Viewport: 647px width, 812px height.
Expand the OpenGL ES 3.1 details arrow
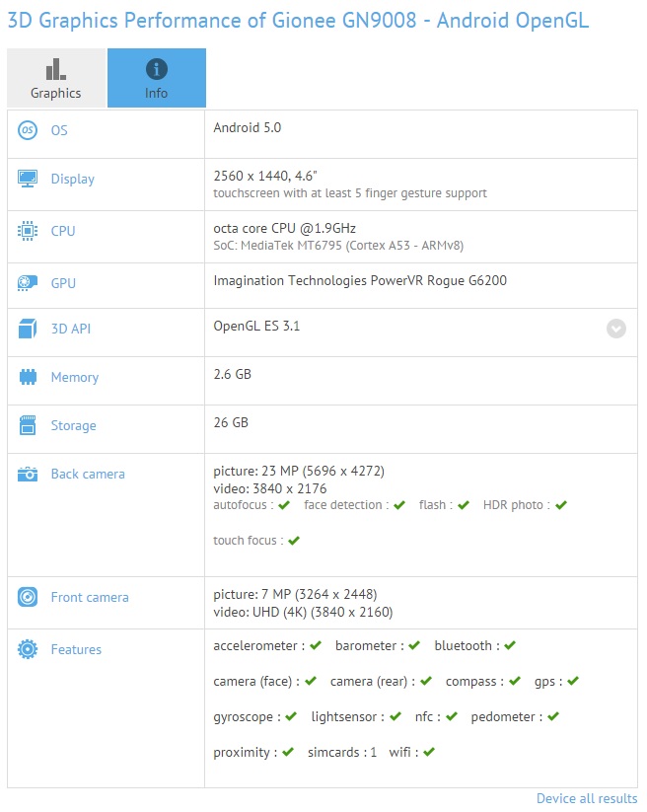pos(616,329)
